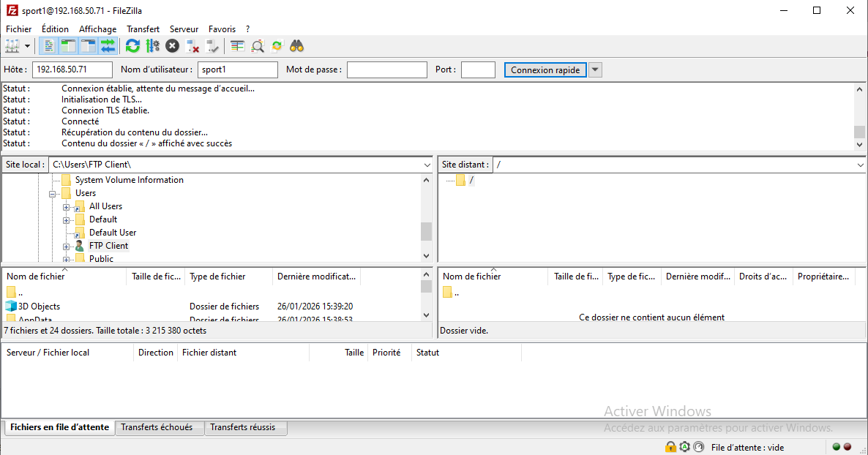The image size is (868, 455).
Task: Open the Site Manager dropdown arrow
Action: click(x=27, y=47)
